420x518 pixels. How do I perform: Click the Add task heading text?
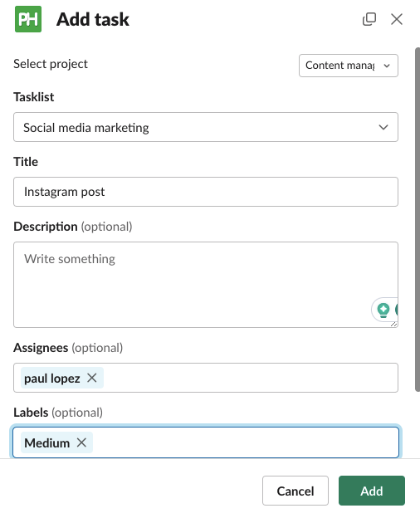tap(92, 19)
